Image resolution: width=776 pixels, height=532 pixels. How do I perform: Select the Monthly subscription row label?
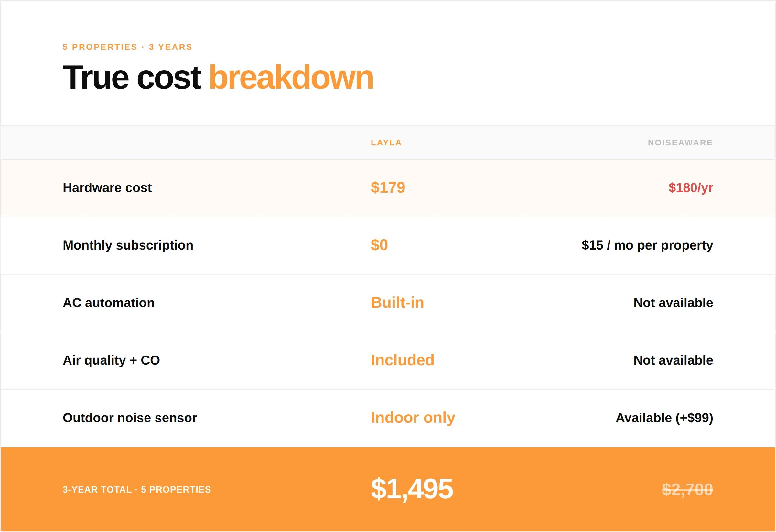(128, 245)
